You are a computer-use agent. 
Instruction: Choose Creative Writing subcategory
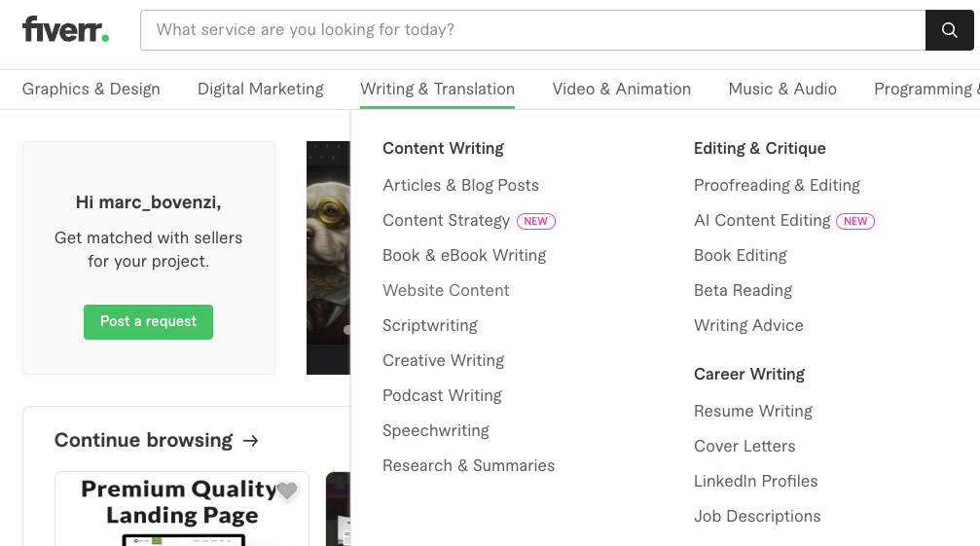(x=443, y=360)
